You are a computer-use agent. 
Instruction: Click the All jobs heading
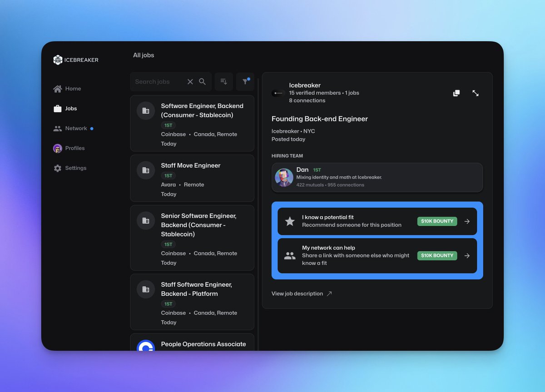tap(144, 55)
